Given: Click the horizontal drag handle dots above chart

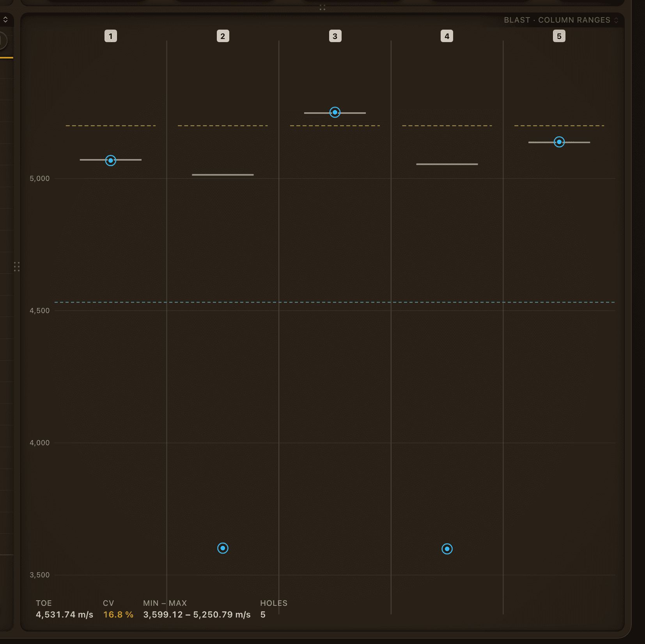Looking at the screenshot, I should tap(322, 7).
